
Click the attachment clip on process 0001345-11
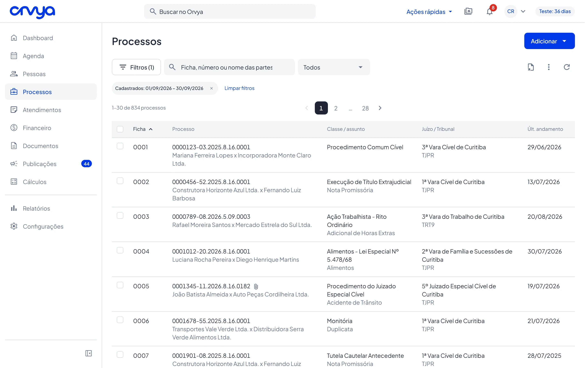click(256, 286)
